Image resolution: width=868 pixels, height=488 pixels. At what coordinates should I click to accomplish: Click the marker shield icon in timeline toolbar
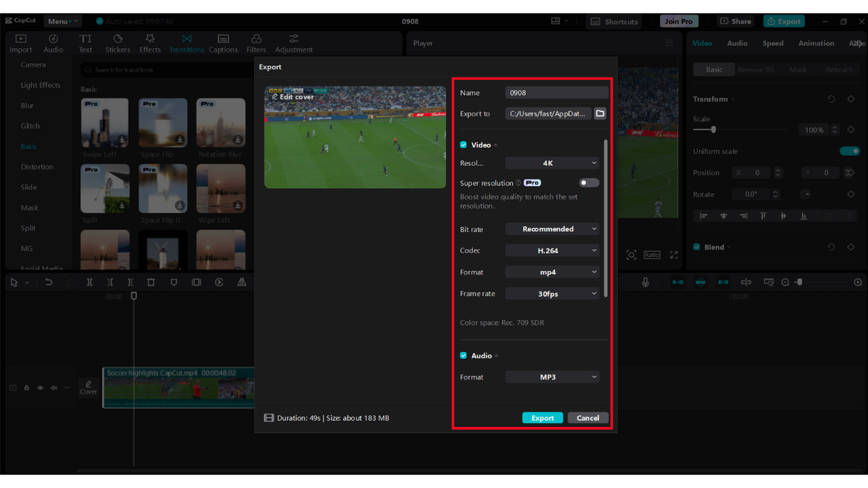tap(174, 282)
